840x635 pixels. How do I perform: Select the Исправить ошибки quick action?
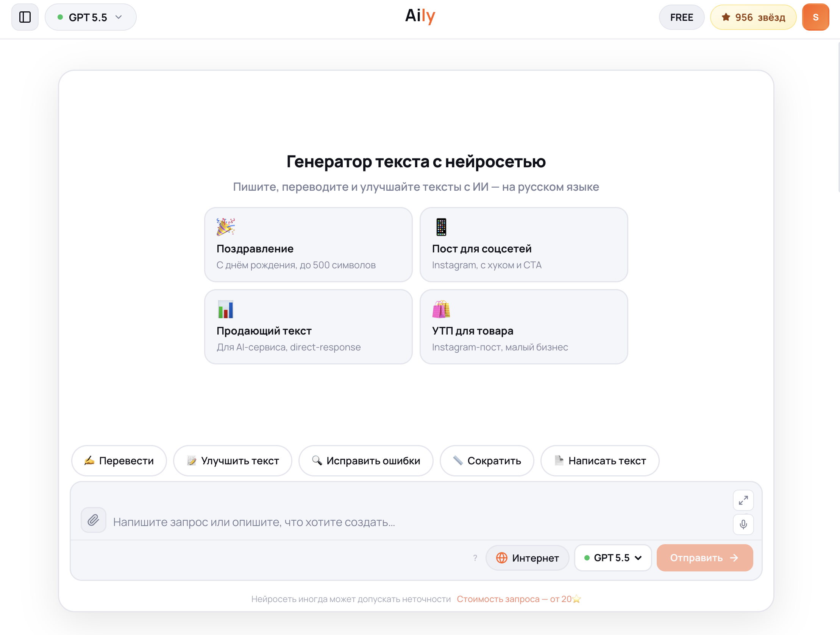pos(366,461)
